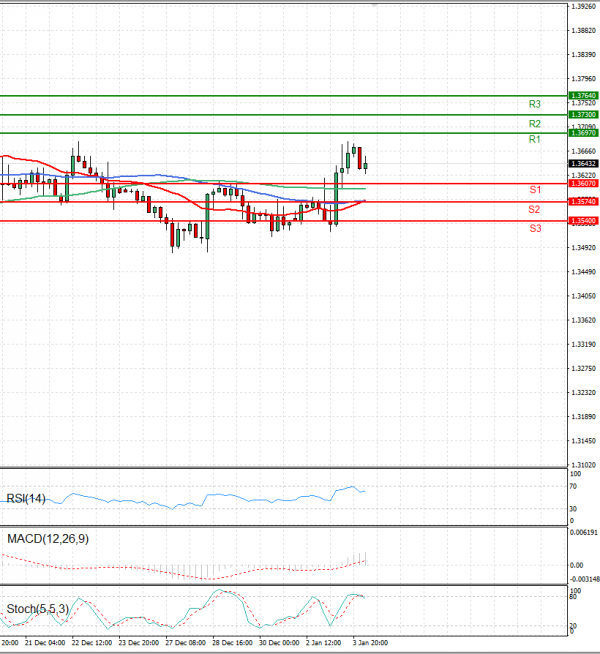Select the 1.35400 red price tag
Viewport: 600px width, 654px height.
pos(583,221)
